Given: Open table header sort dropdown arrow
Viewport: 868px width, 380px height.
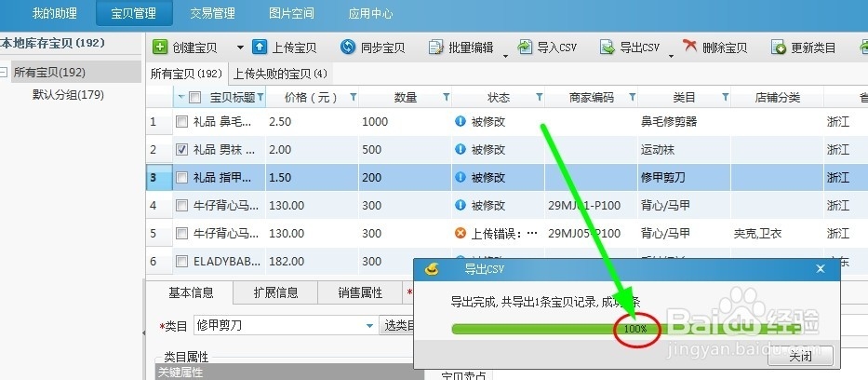Looking at the screenshot, I should pos(181,98).
